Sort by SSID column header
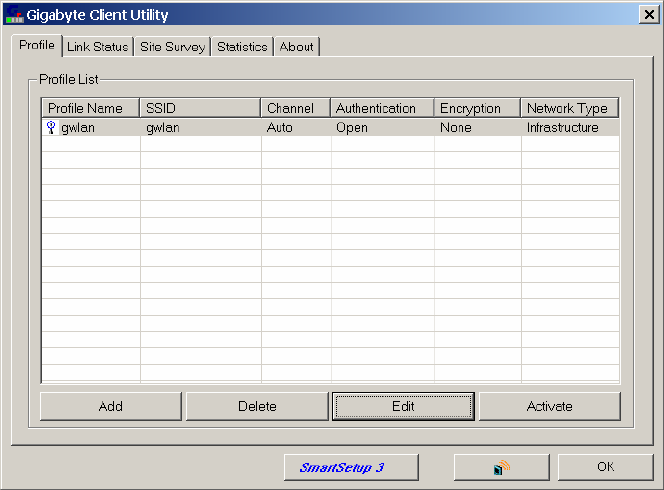The width and height of the screenshot is (664, 490). point(200,108)
